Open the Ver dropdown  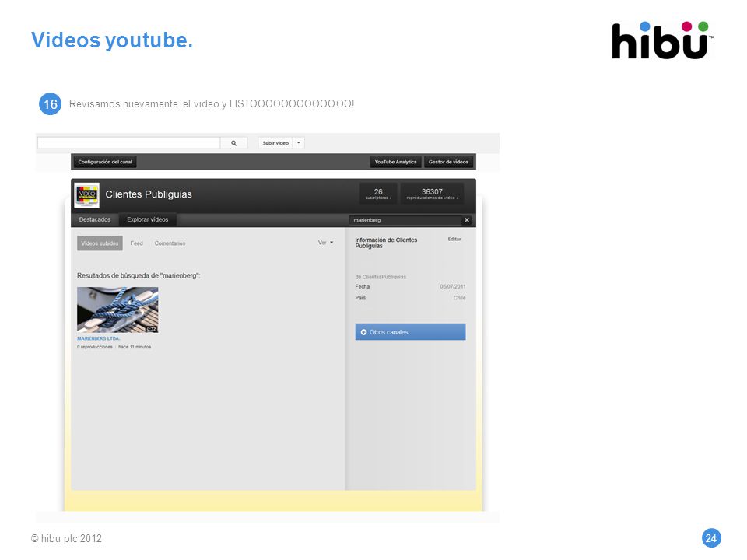pyautogui.click(x=325, y=243)
